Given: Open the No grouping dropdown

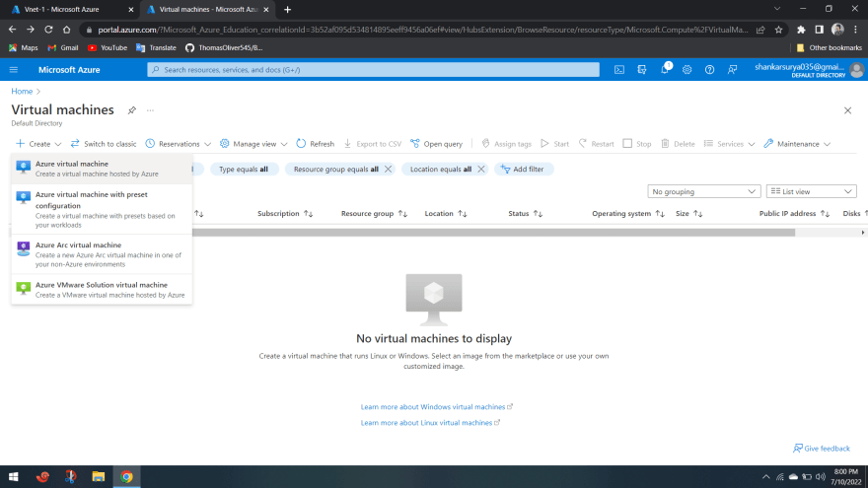Looking at the screenshot, I should (704, 191).
